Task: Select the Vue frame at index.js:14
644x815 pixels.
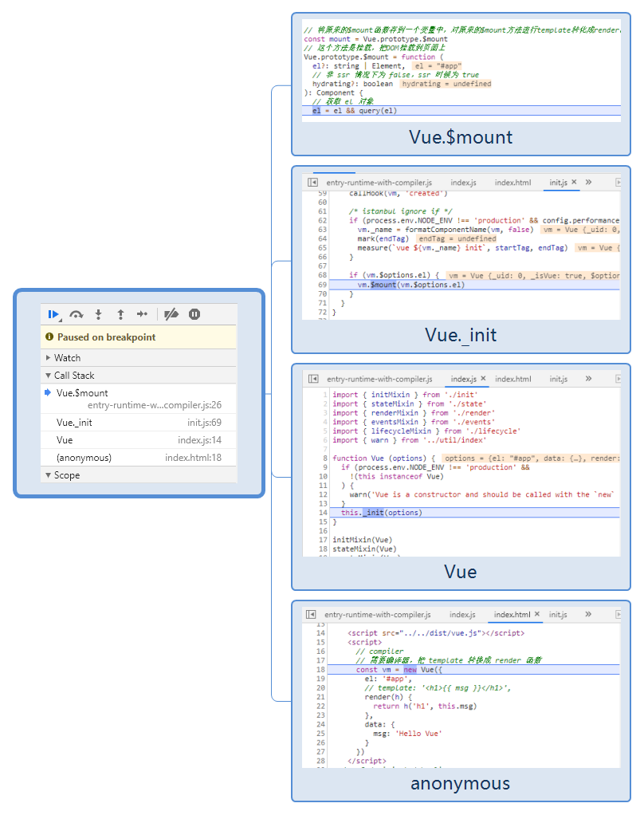Action: (138, 440)
